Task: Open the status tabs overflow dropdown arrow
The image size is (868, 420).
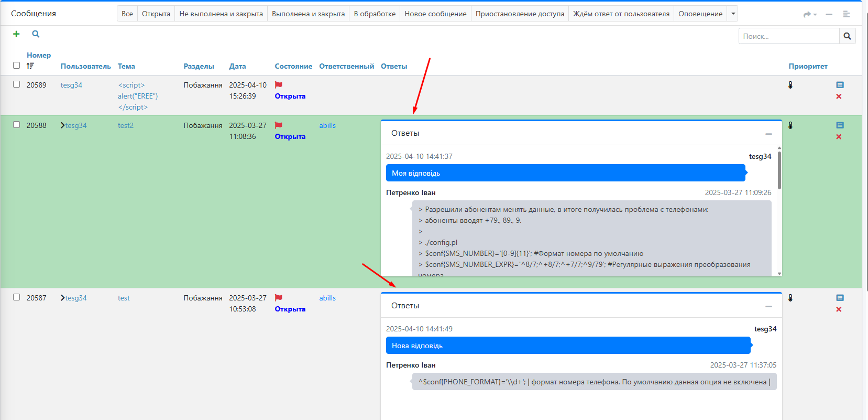Action: pyautogui.click(x=733, y=14)
